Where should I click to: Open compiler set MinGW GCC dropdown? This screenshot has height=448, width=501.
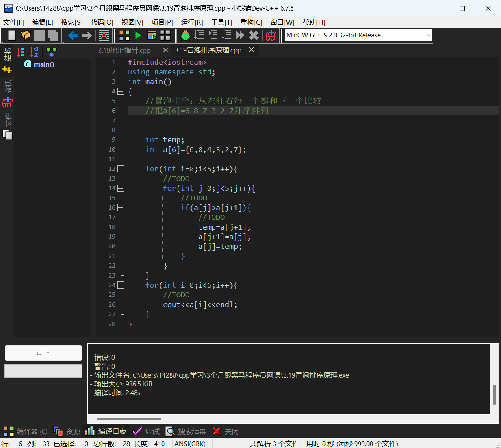pyautogui.click(x=358, y=35)
